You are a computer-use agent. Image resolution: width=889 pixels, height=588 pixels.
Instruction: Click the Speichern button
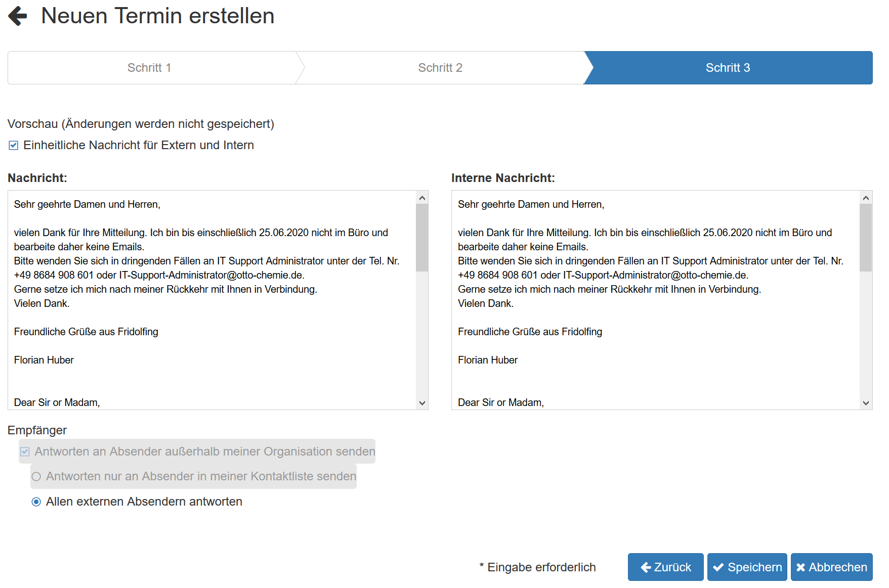[x=747, y=567]
